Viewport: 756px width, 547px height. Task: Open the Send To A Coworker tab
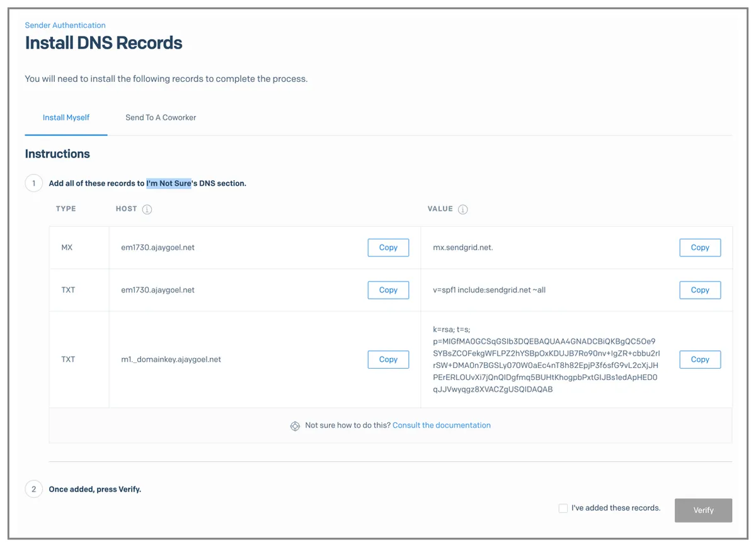point(161,117)
